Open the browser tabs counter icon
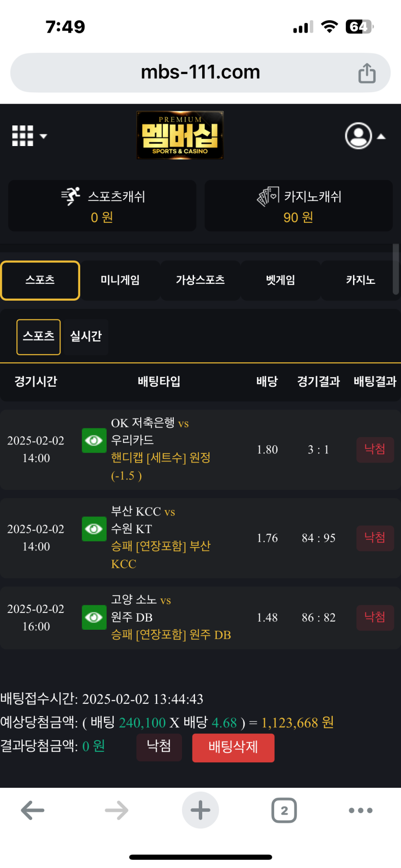Viewport: 401px width, 868px height. 284,810
